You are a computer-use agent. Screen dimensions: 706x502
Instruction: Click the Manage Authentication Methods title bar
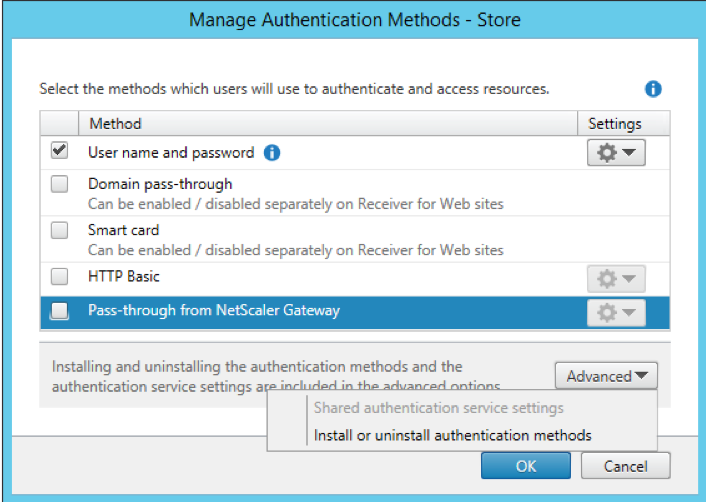[x=353, y=18]
